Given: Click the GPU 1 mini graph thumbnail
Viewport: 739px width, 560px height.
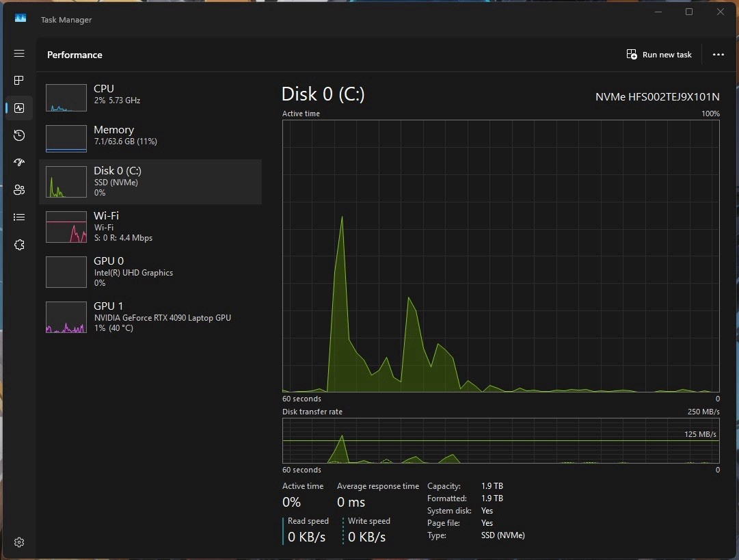Looking at the screenshot, I should (x=66, y=317).
